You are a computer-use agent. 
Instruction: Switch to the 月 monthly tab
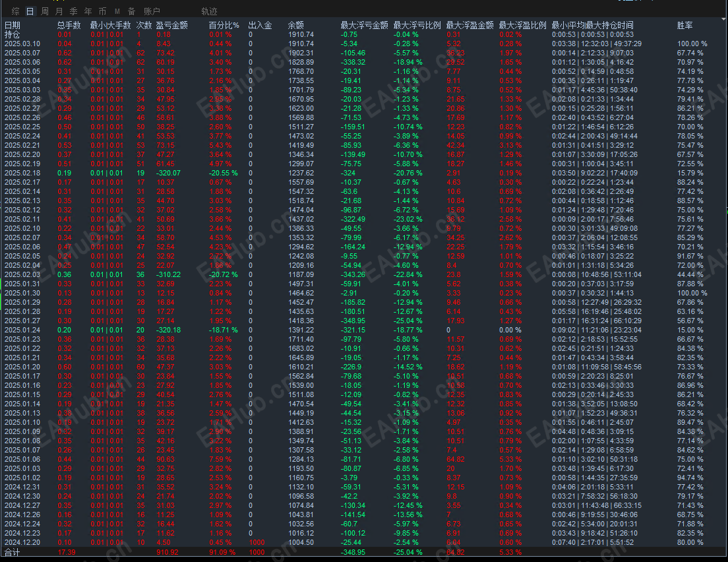click(59, 11)
